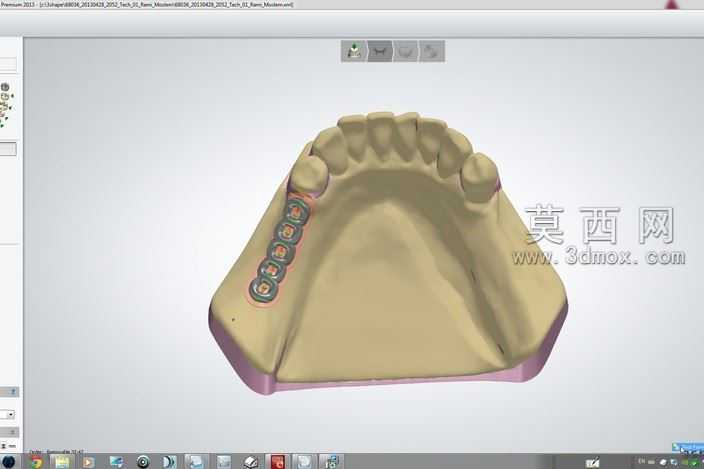Click the blue Next button in bottom corner
The width and height of the screenshot is (704, 469).
[689, 447]
